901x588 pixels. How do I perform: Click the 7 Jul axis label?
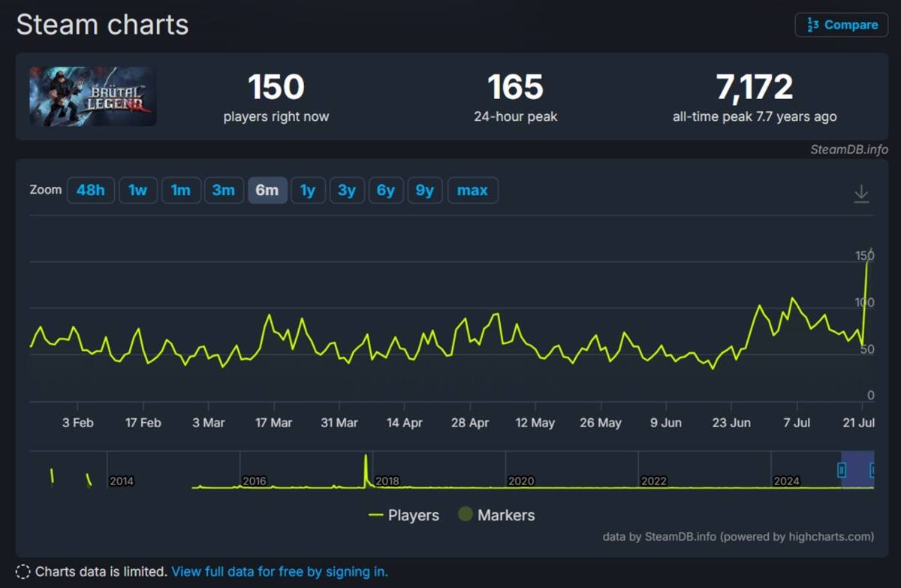(x=797, y=423)
